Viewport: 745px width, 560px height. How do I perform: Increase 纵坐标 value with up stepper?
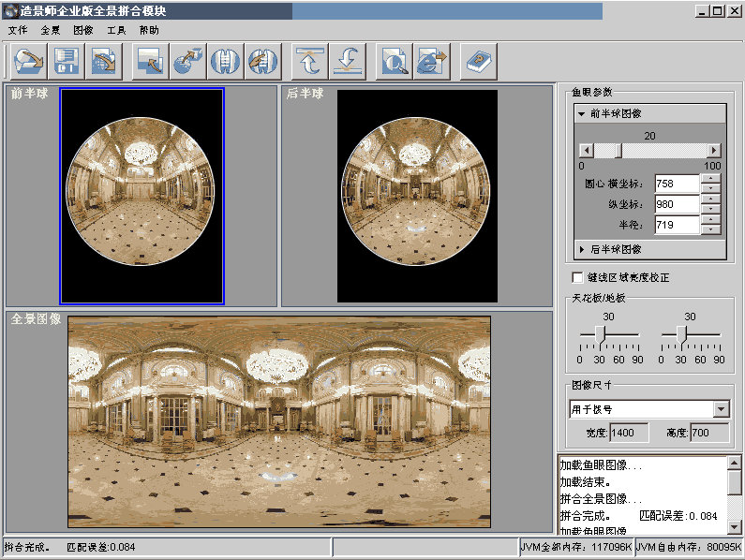[710, 199]
